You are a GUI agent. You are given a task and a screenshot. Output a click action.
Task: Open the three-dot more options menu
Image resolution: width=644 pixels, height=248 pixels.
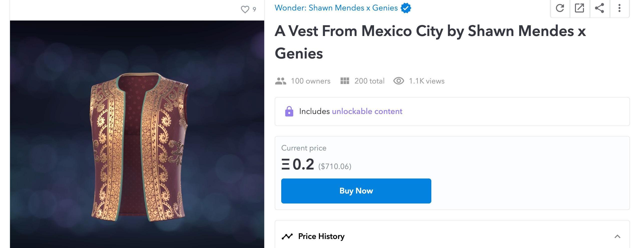(619, 8)
